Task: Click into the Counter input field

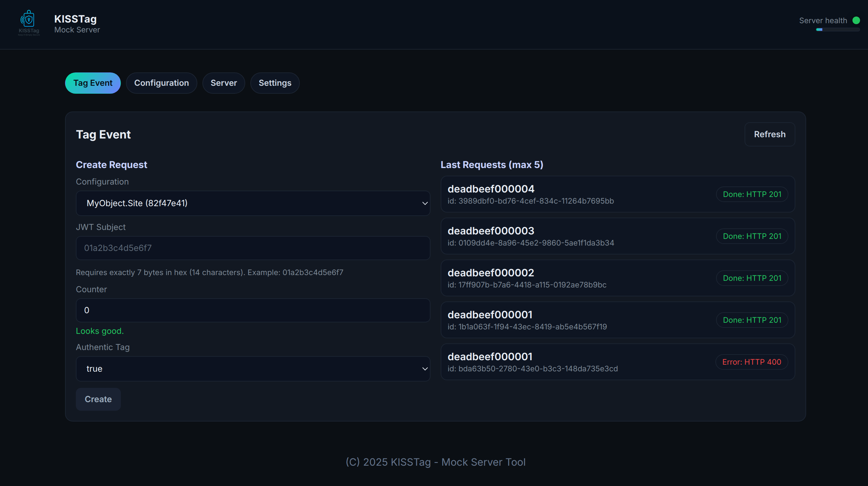Action: pos(253,310)
